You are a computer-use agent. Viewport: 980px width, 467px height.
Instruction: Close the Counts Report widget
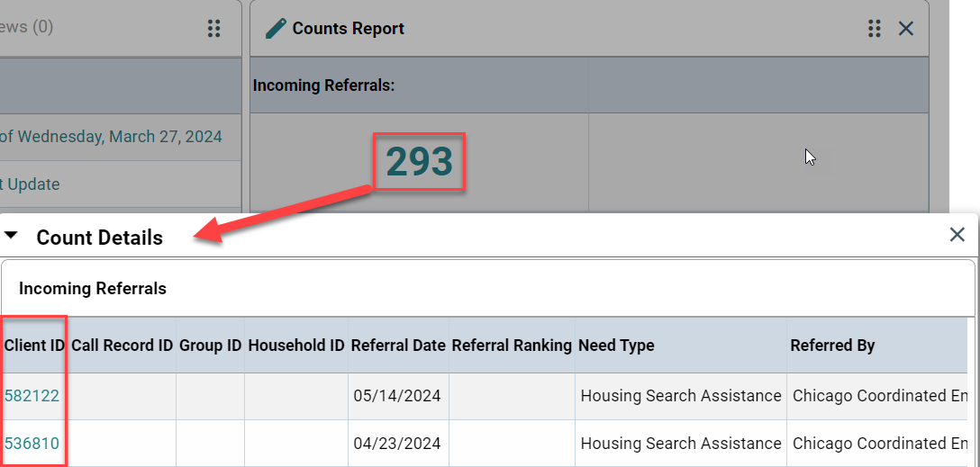(905, 28)
